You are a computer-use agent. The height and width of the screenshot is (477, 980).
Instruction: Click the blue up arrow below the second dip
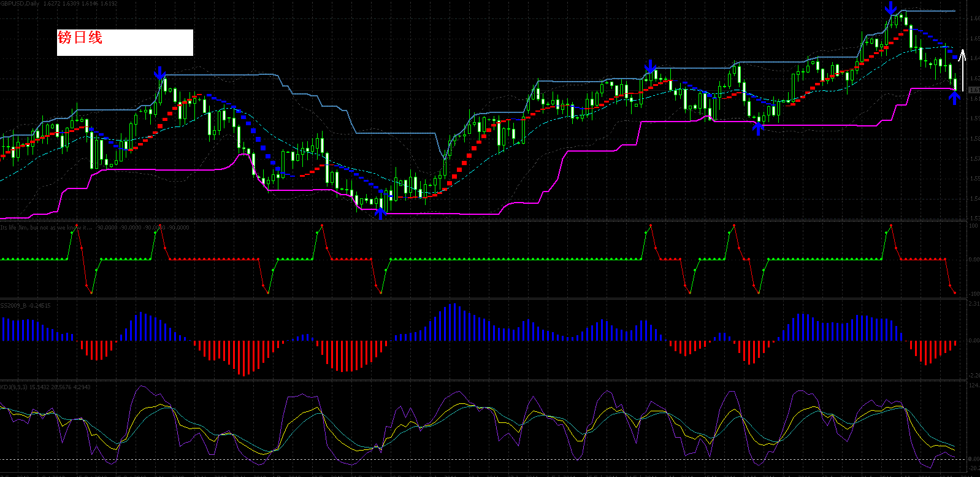click(x=759, y=128)
